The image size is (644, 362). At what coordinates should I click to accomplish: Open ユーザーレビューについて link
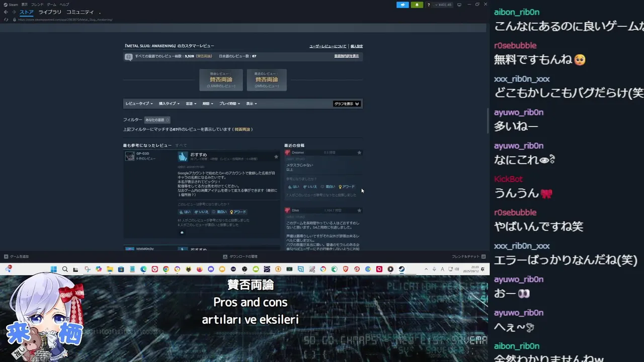click(x=328, y=46)
